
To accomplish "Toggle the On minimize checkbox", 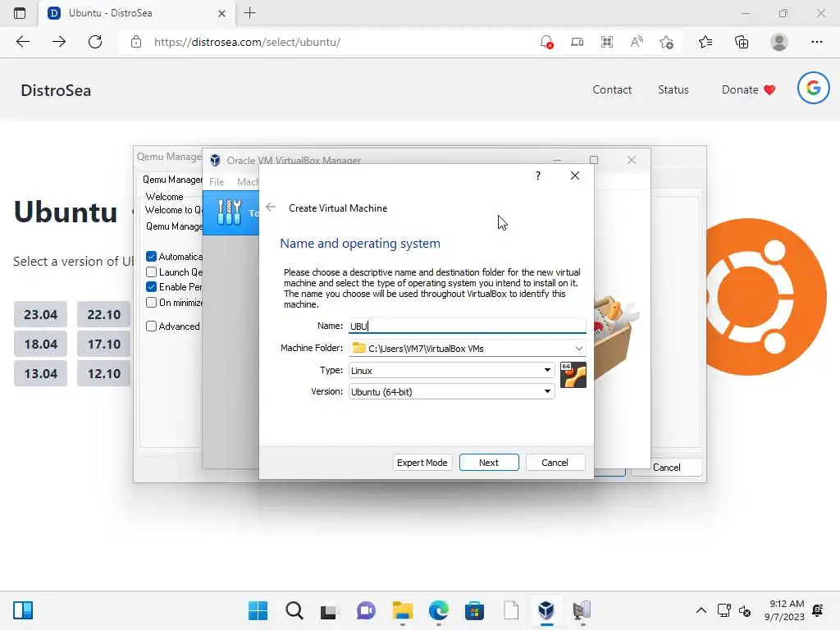I will pyautogui.click(x=152, y=303).
